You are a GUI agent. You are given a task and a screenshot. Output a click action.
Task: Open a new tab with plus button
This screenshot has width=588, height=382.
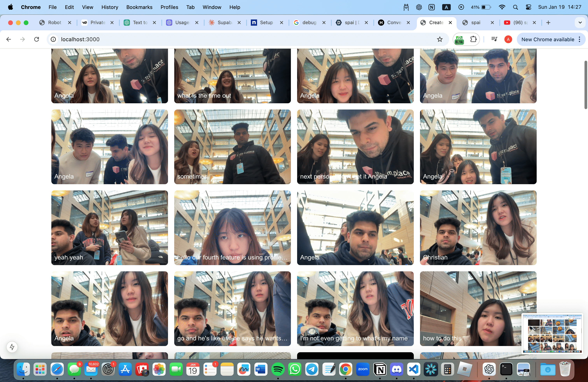(548, 23)
